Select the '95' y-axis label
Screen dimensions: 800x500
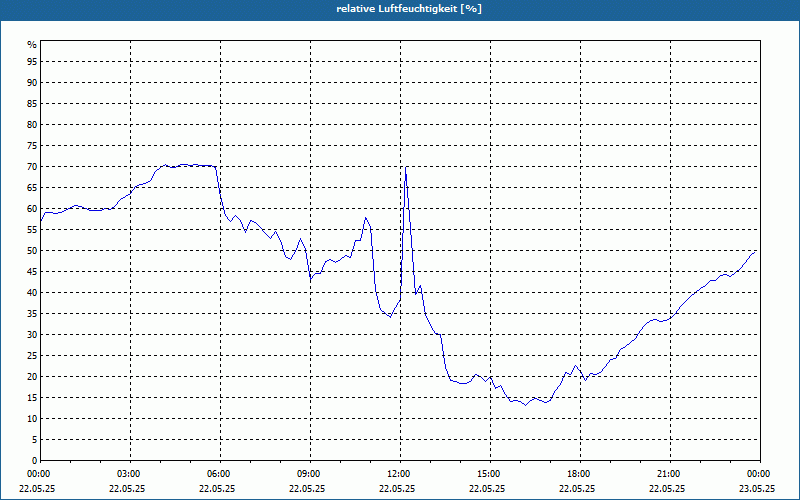pyautogui.click(x=32, y=62)
